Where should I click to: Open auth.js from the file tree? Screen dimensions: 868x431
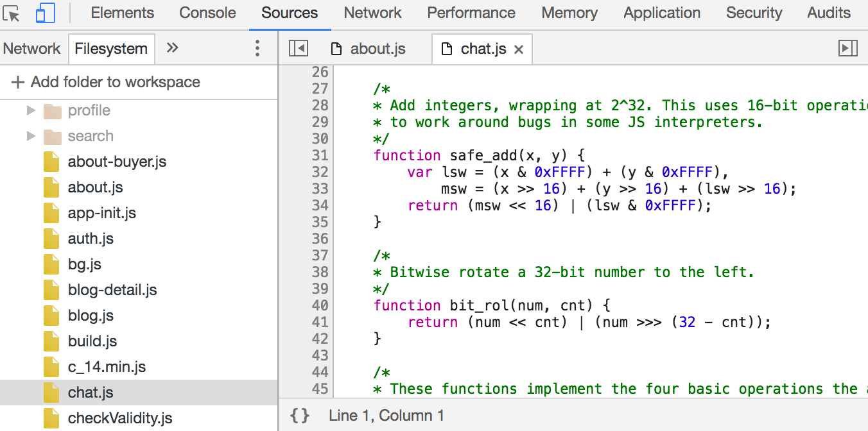click(x=91, y=239)
